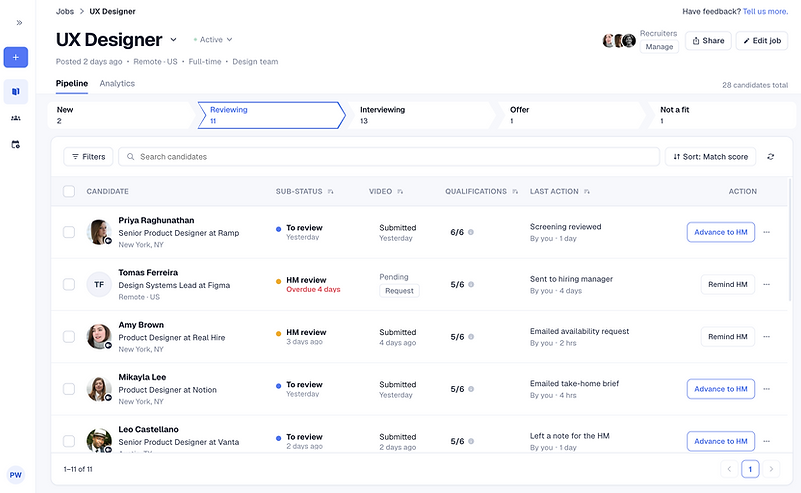This screenshot has height=493, width=801.
Task: Open the candidates people icon in sidebar
Action: point(16,118)
